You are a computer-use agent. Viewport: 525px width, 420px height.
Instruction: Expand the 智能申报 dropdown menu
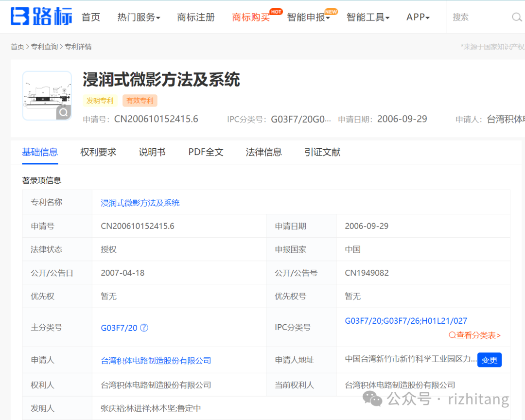pyautogui.click(x=308, y=17)
